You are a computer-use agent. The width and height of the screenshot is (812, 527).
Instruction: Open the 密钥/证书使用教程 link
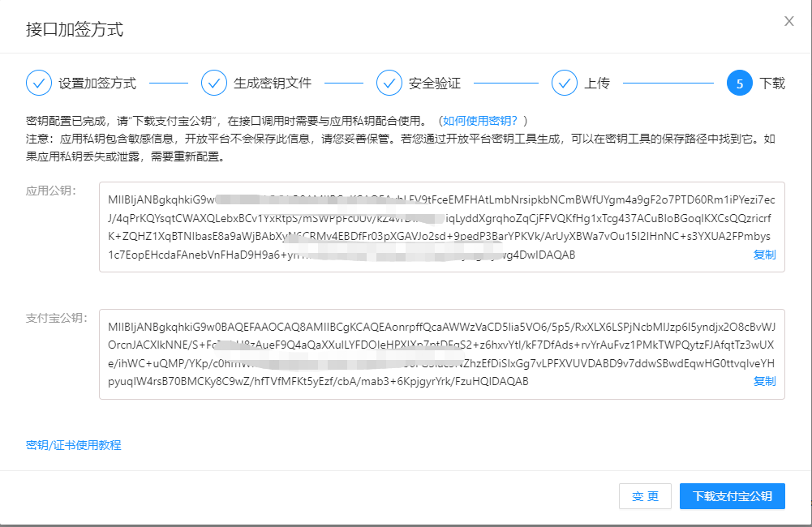click(74, 445)
